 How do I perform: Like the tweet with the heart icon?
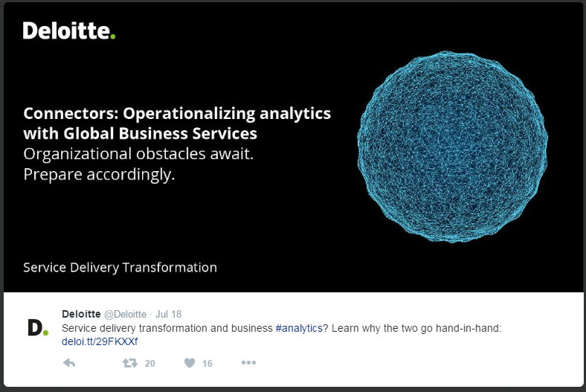point(190,363)
